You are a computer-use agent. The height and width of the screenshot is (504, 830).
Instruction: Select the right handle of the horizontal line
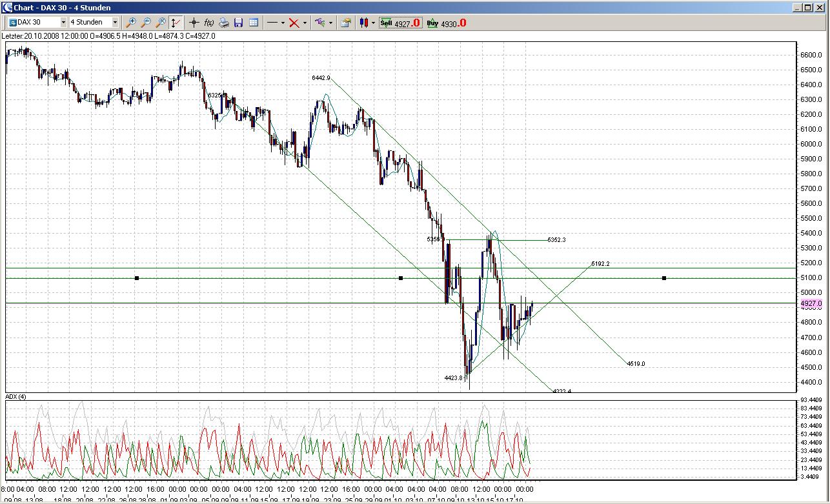(664, 278)
